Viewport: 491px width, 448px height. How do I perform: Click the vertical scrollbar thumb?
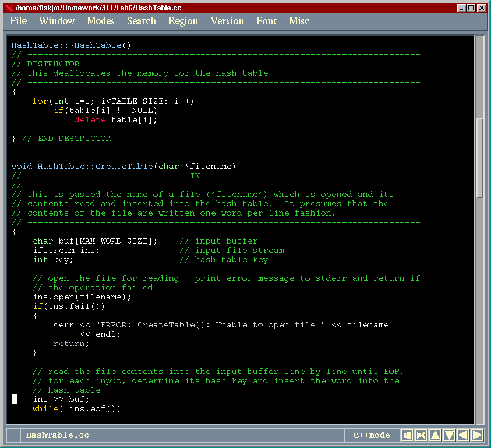tap(479, 157)
